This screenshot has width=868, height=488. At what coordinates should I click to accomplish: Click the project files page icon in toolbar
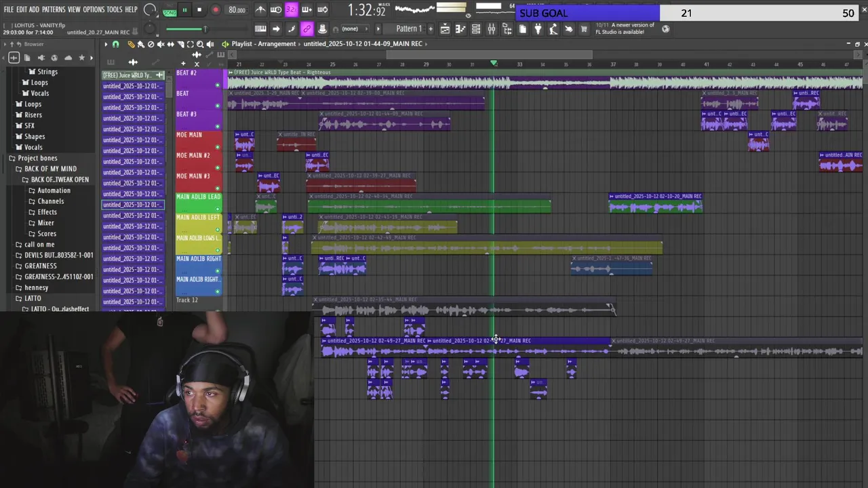click(x=523, y=29)
